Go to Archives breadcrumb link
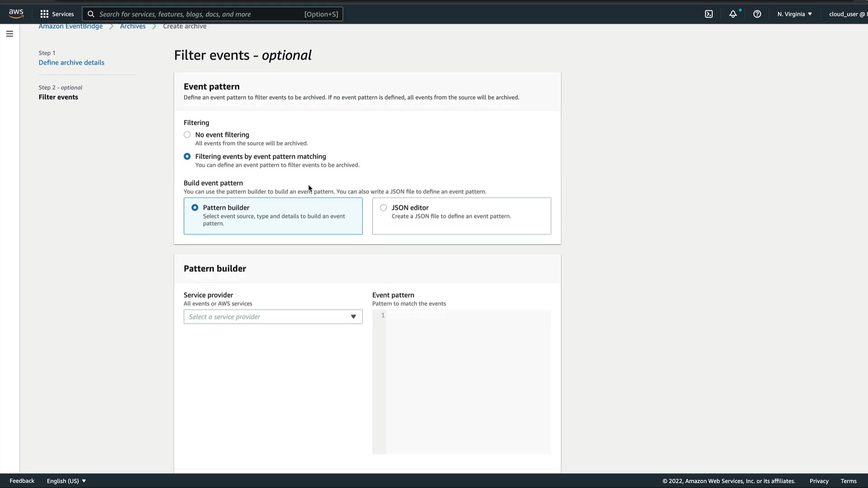868x488 pixels. tap(132, 26)
